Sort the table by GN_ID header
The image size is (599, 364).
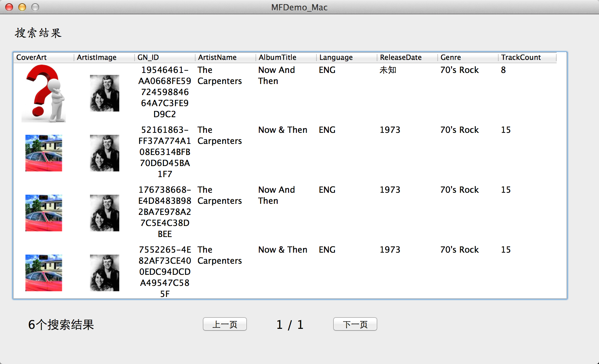pos(165,57)
